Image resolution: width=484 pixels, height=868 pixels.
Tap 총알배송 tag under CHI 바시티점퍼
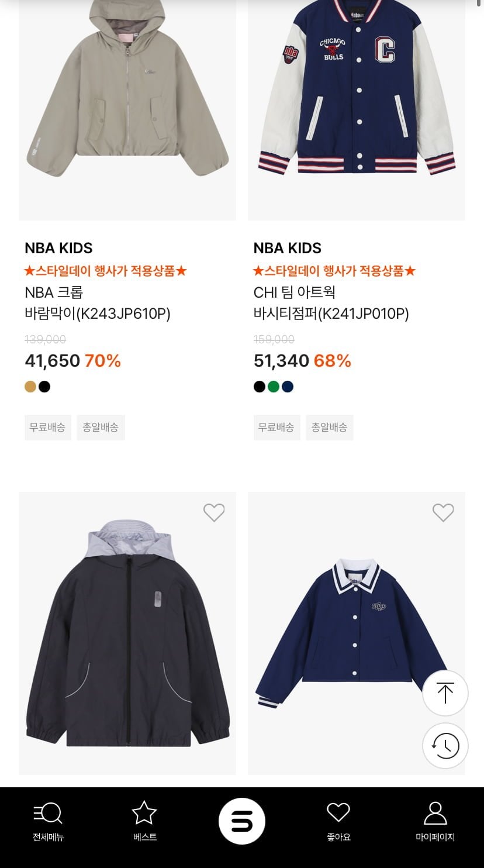330,428
